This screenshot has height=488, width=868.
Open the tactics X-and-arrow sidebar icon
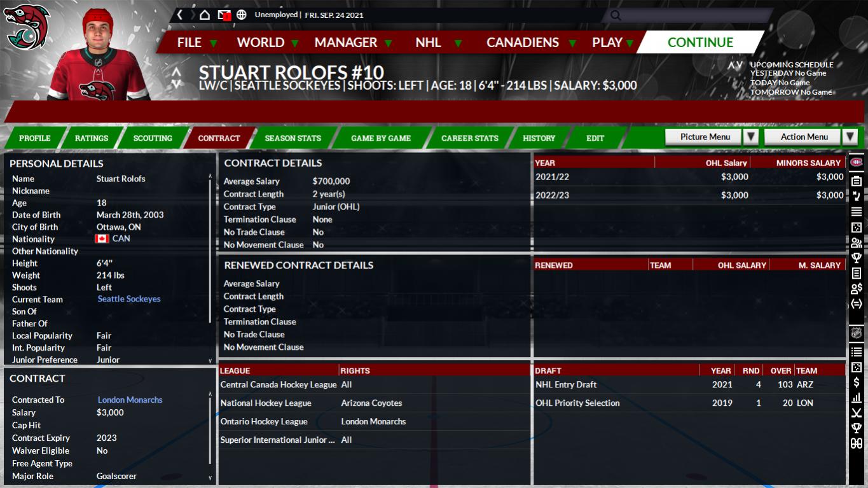pyautogui.click(x=857, y=196)
